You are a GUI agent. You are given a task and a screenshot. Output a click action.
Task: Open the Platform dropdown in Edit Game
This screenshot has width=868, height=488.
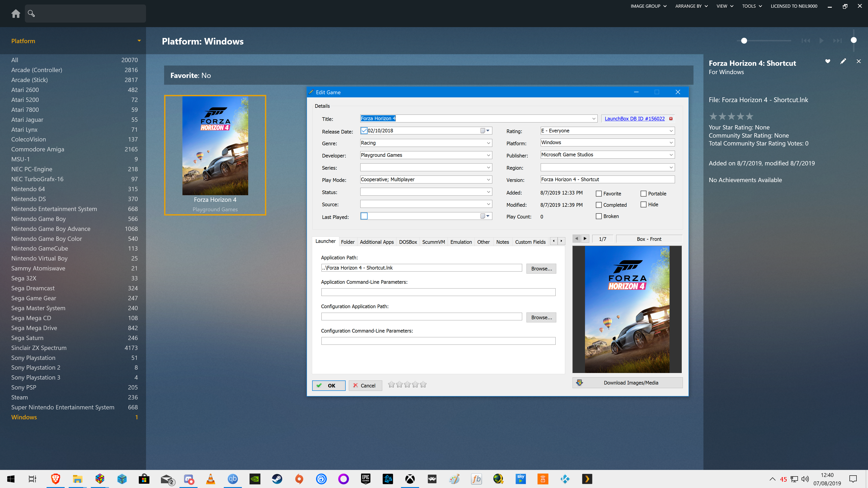tap(671, 143)
